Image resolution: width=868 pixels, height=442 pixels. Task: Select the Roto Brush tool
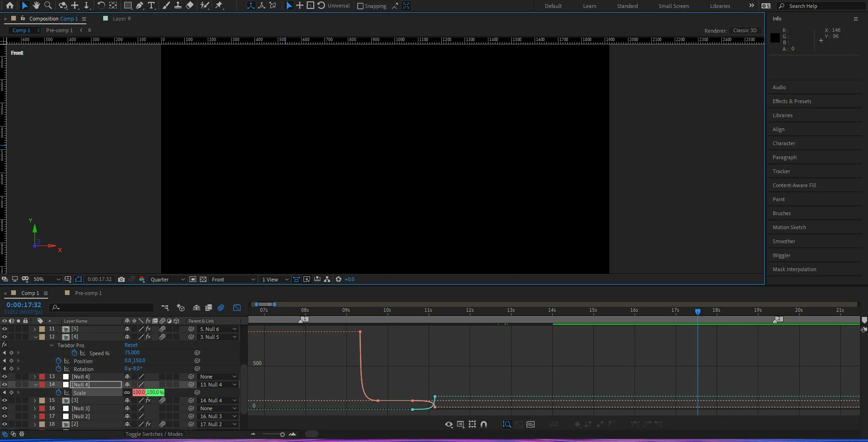click(x=205, y=6)
